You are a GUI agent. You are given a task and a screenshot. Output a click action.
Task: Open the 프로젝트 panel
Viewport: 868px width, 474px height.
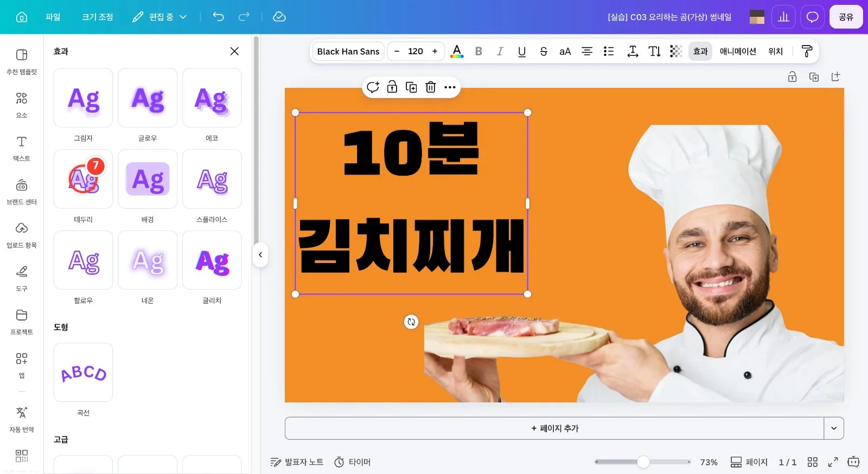(x=22, y=322)
